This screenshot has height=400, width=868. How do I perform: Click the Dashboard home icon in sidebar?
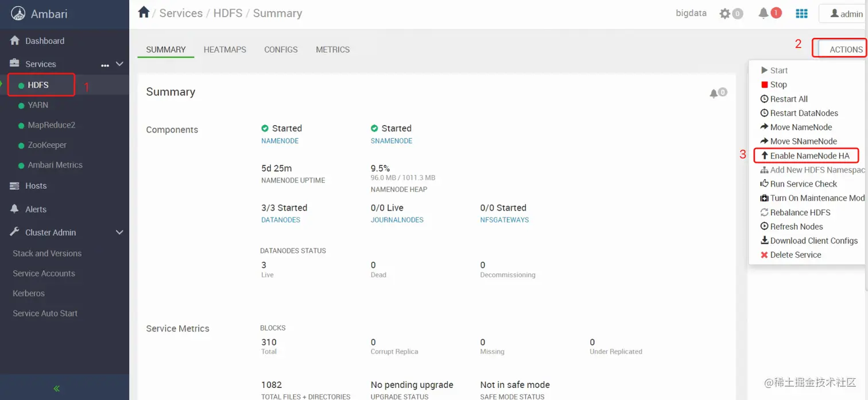[x=15, y=41]
